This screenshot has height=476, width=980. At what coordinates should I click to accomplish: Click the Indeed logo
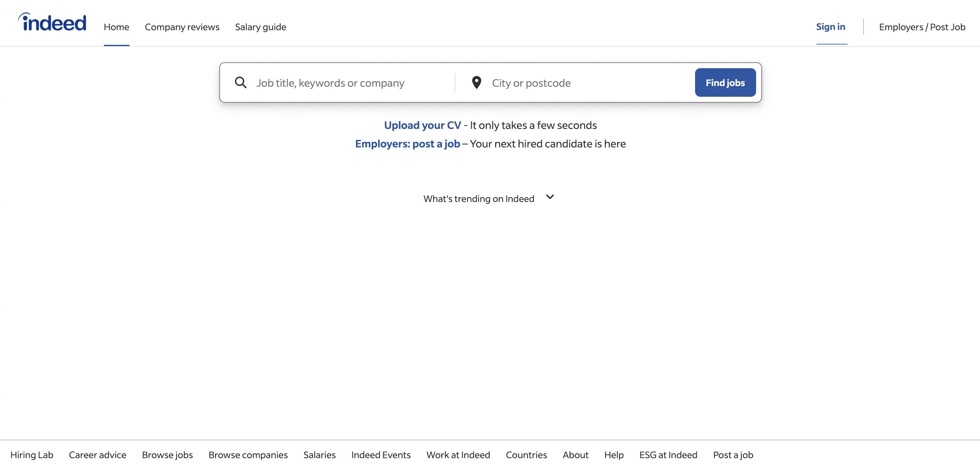tap(52, 21)
